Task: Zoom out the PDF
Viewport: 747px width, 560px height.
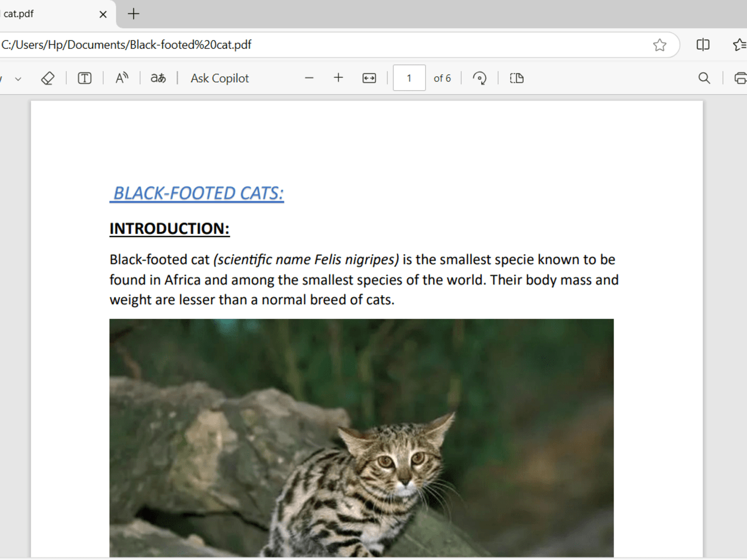Action: pyautogui.click(x=309, y=78)
